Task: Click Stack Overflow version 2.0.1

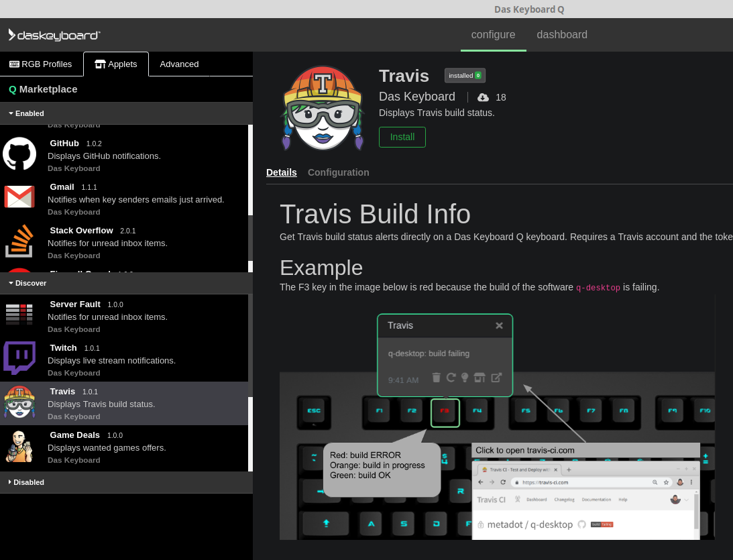Action: [127, 231]
